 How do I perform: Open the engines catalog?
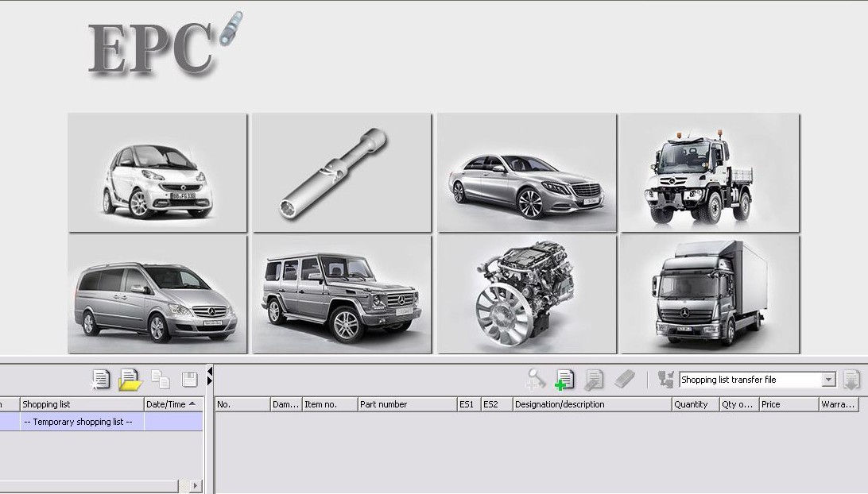tap(526, 295)
